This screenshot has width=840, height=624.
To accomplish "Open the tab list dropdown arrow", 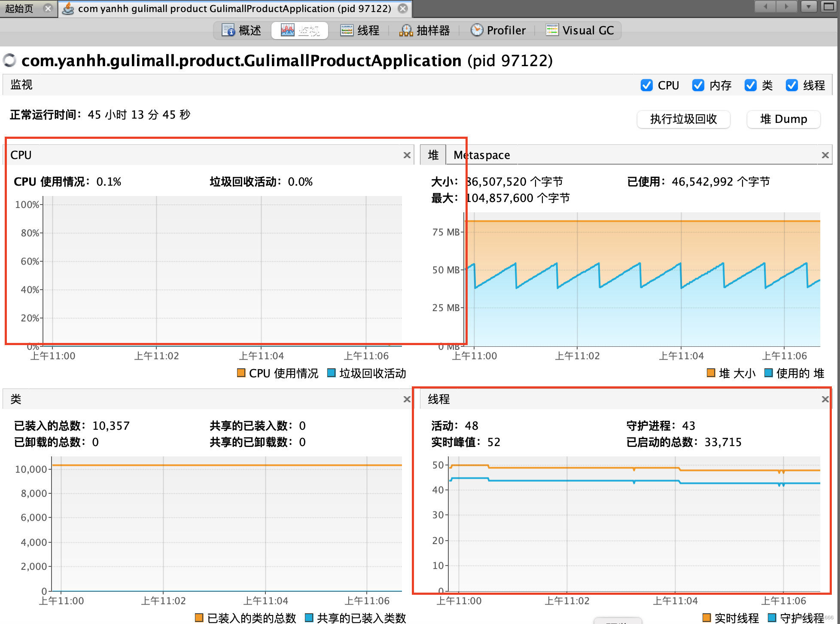I will tap(809, 7).
